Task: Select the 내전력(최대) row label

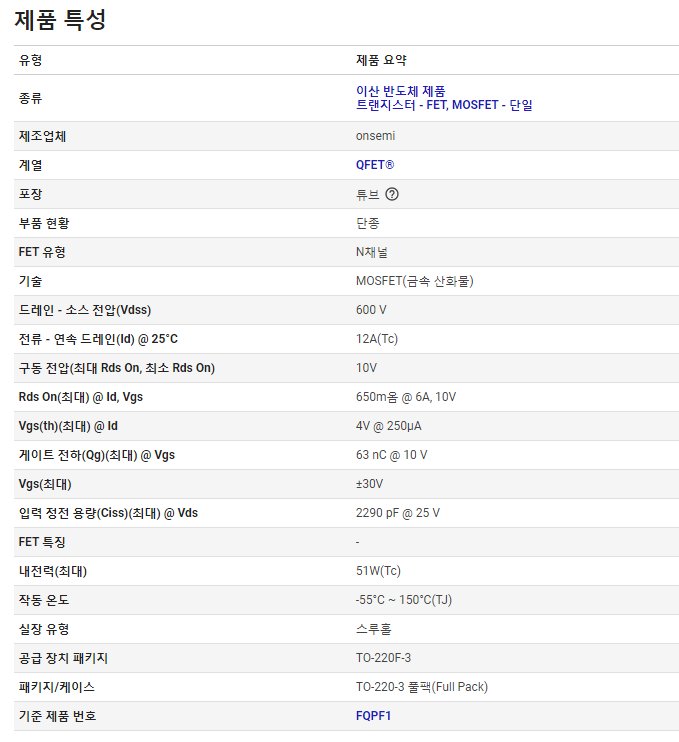Action: (53, 571)
